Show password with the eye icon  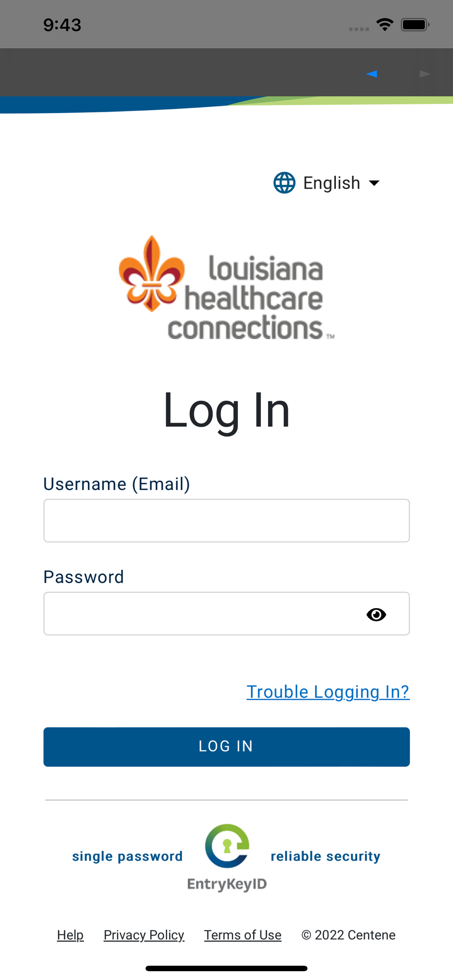pyautogui.click(x=376, y=614)
